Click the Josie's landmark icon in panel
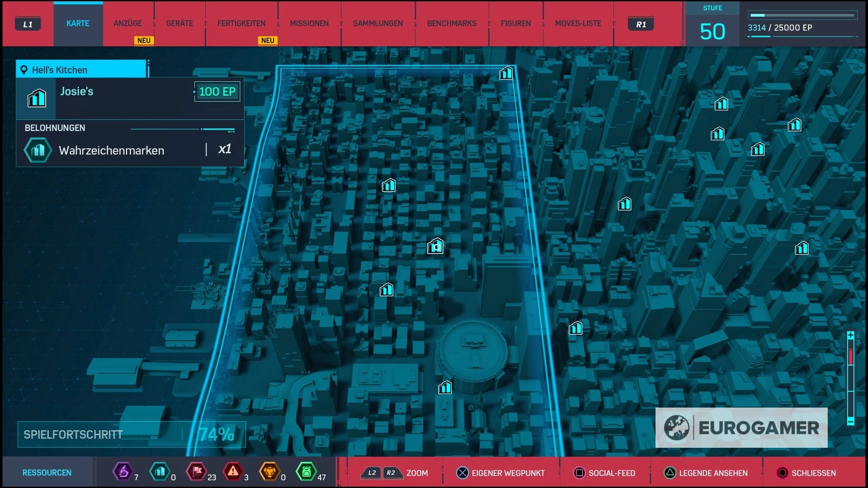This screenshot has height=488, width=868. (37, 98)
